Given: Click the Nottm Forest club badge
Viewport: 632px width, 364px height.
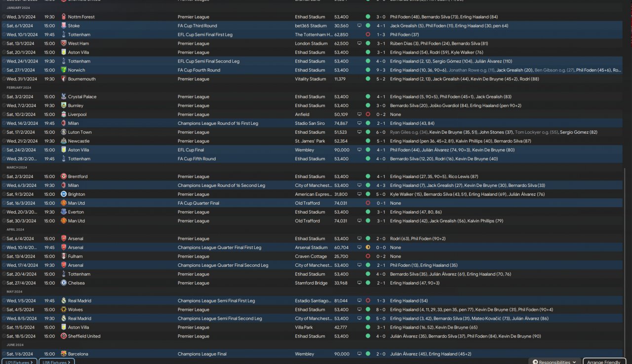Looking at the screenshot, I should click(x=64, y=17).
